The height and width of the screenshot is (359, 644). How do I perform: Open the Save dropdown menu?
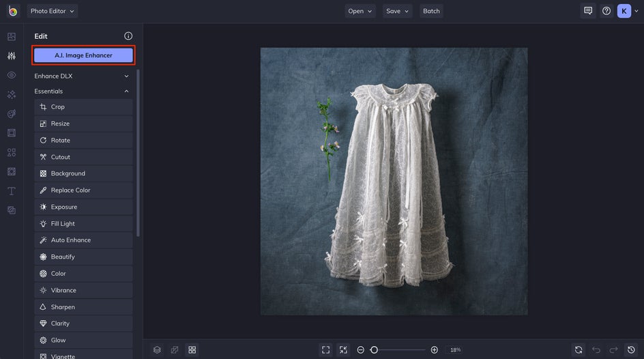[x=397, y=11]
